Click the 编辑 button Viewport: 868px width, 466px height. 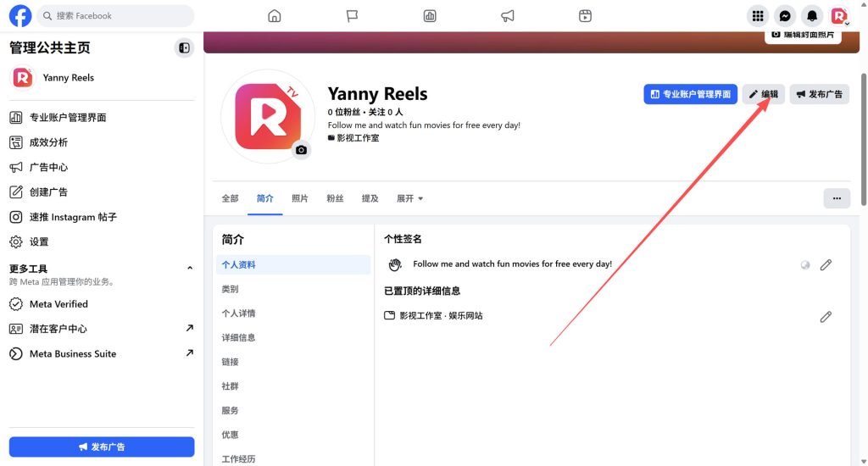[763, 94]
